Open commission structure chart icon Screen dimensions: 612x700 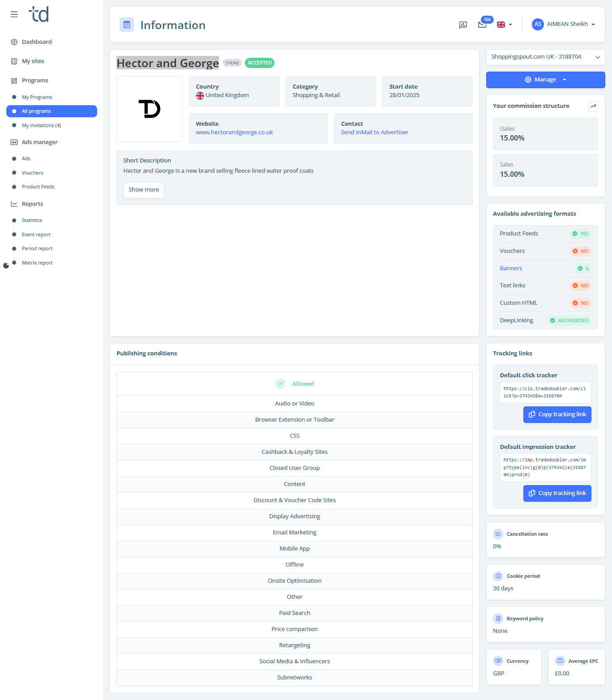click(x=593, y=106)
